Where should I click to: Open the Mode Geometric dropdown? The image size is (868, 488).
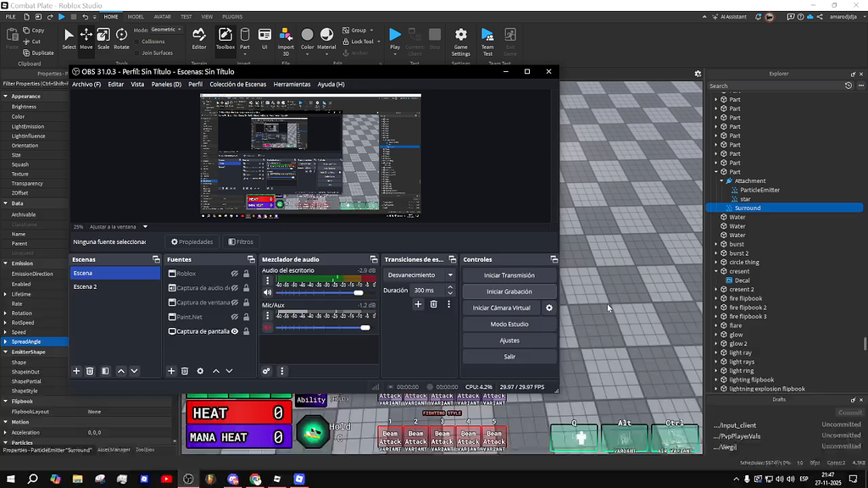[167, 30]
